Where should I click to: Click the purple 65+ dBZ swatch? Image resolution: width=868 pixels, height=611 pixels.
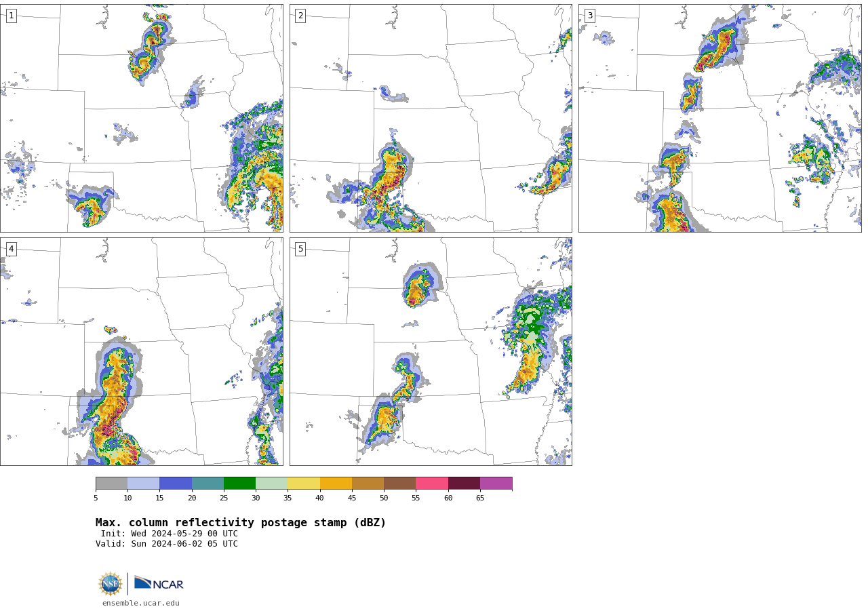pyautogui.click(x=496, y=483)
